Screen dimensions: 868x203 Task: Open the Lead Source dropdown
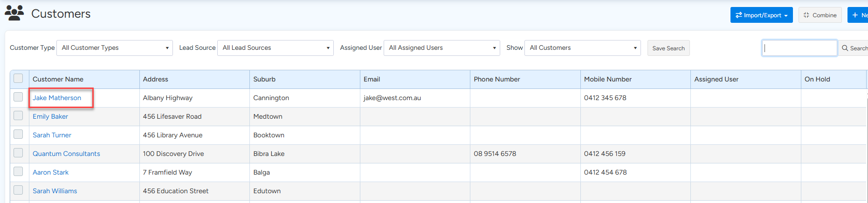[275, 48]
